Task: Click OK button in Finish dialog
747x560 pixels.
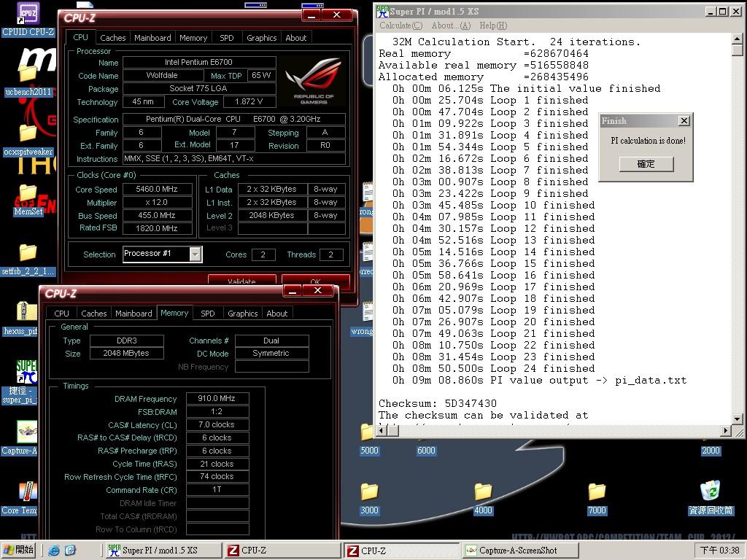Action: pos(646,164)
